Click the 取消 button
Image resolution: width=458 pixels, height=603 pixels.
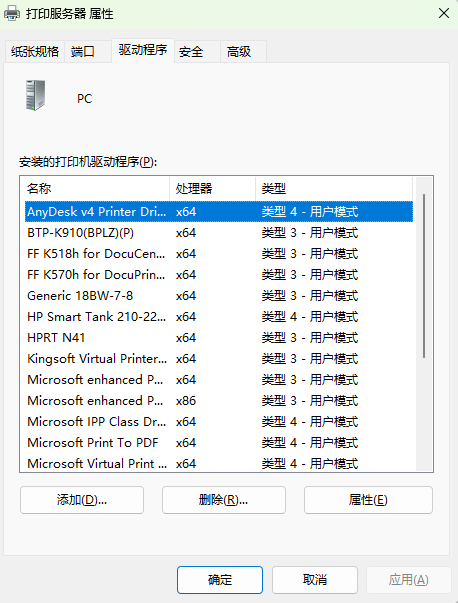point(315,580)
